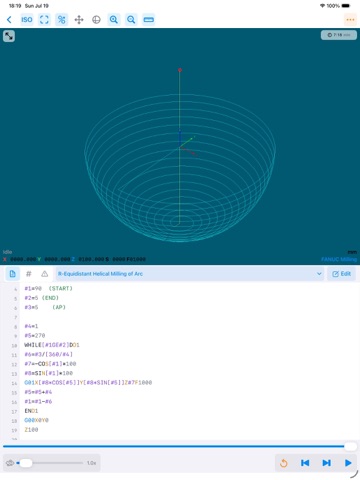Click the playback speed slider knob

point(25,463)
